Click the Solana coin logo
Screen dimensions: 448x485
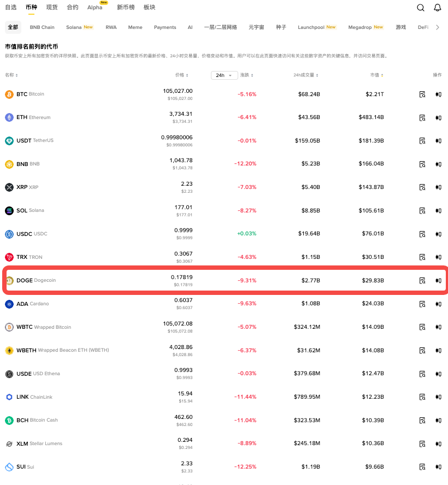10,210
